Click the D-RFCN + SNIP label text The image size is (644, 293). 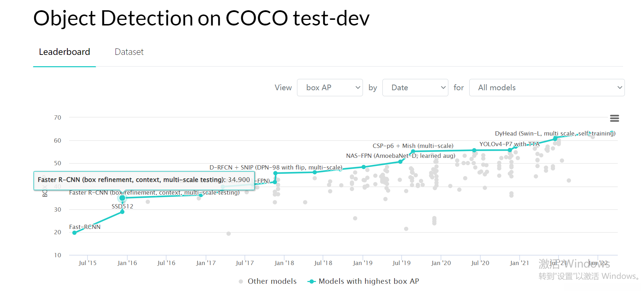[276, 167]
